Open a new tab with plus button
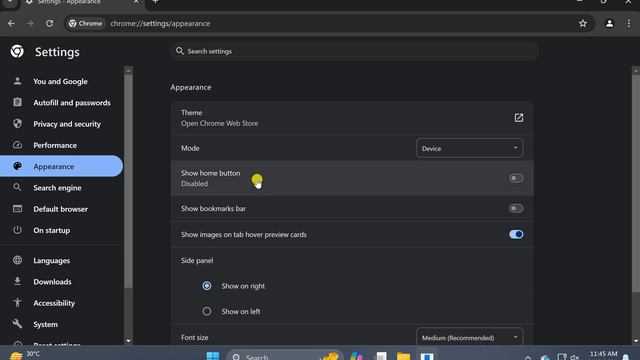The width and height of the screenshot is (640, 360). click(156, 2)
